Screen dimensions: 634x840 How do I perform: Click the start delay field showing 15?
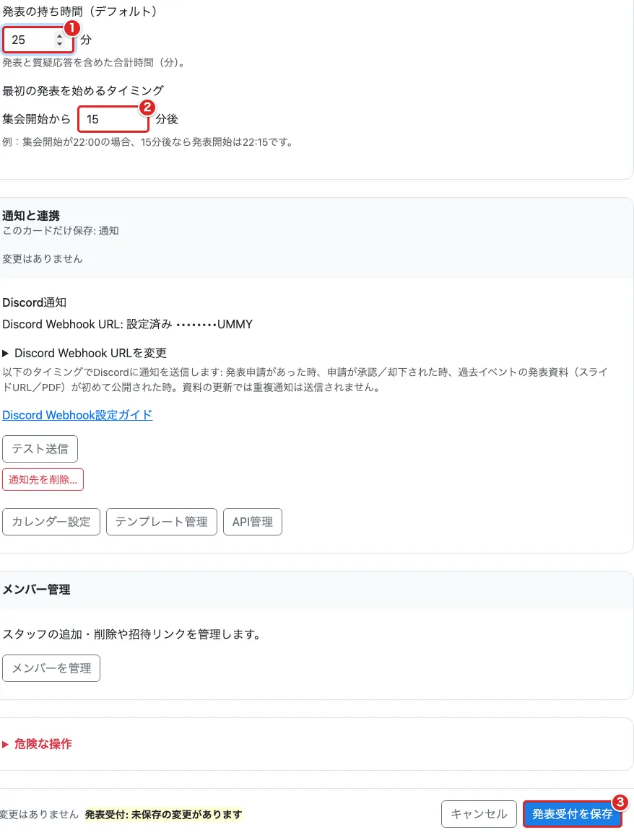(x=113, y=119)
